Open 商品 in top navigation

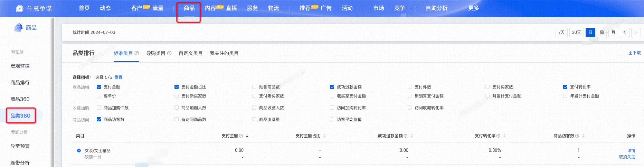(x=189, y=8)
